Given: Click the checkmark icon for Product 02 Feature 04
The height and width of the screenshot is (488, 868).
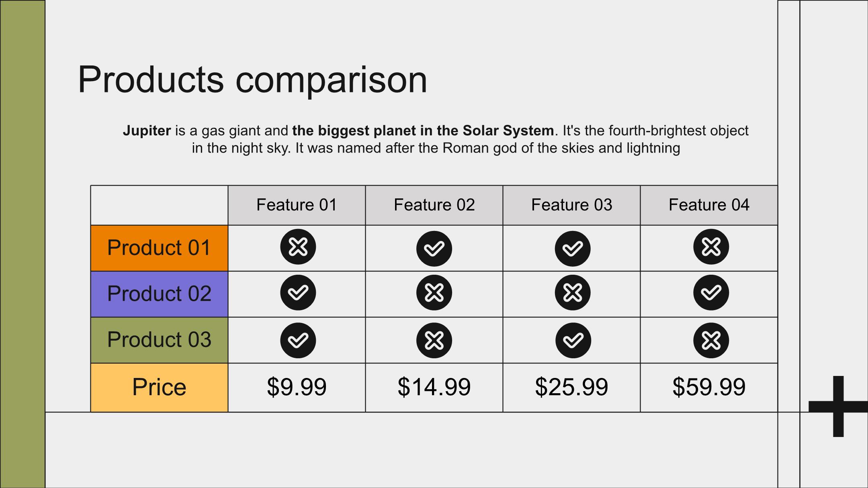Looking at the screenshot, I should tap(711, 292).
